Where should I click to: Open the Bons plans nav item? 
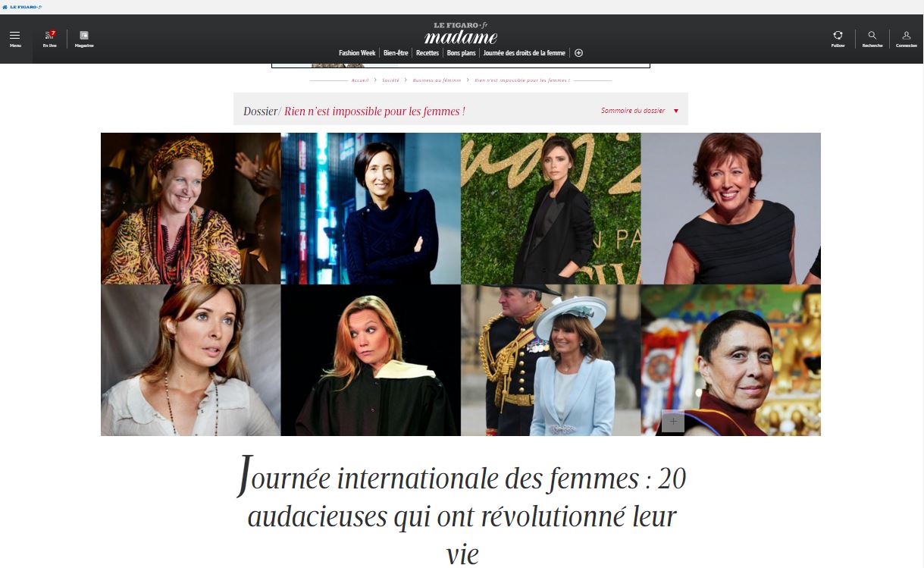(x=462, y=53)
